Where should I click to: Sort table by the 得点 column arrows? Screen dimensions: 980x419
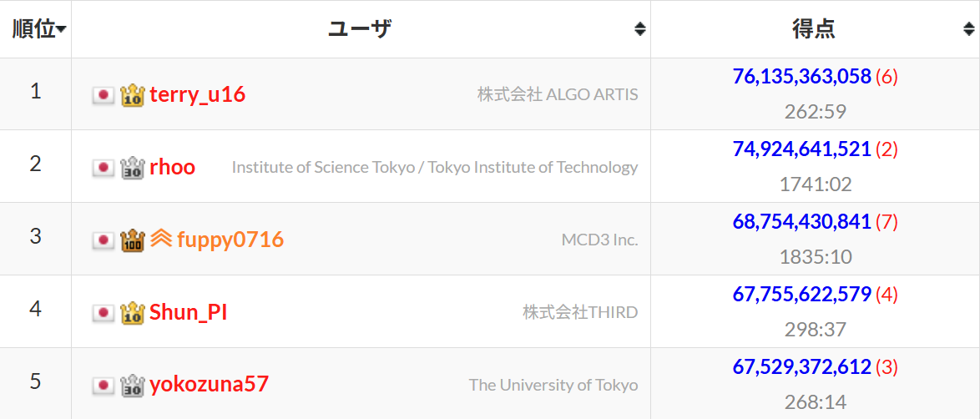click(969, 28)
